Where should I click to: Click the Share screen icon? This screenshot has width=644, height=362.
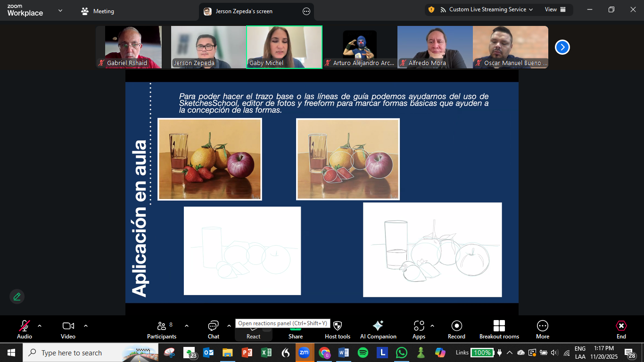point(296,329)
